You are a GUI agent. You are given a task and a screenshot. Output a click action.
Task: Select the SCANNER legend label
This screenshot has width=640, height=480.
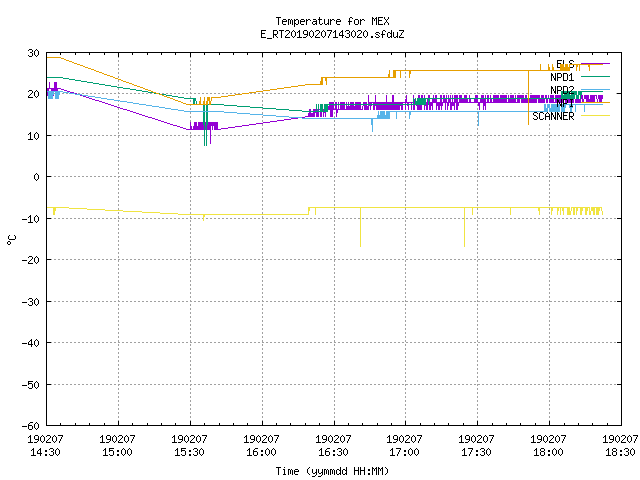[x=553, y=116]
